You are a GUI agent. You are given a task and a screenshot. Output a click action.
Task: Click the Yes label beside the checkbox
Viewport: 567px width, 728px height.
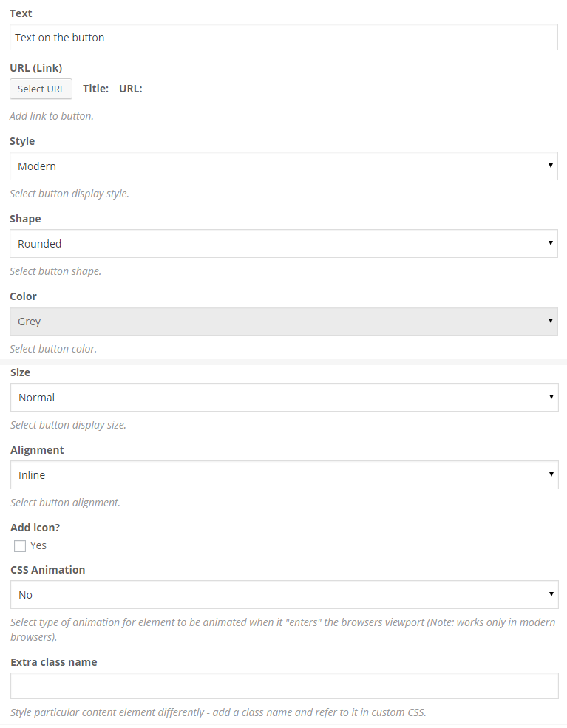point(38,545)
